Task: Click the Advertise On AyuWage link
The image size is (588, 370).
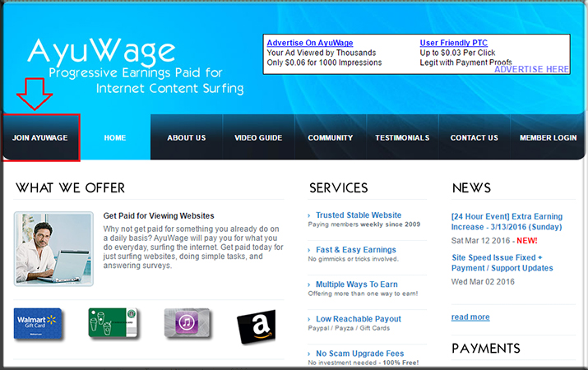Action: pyautogui.click(x=310, y=43)
